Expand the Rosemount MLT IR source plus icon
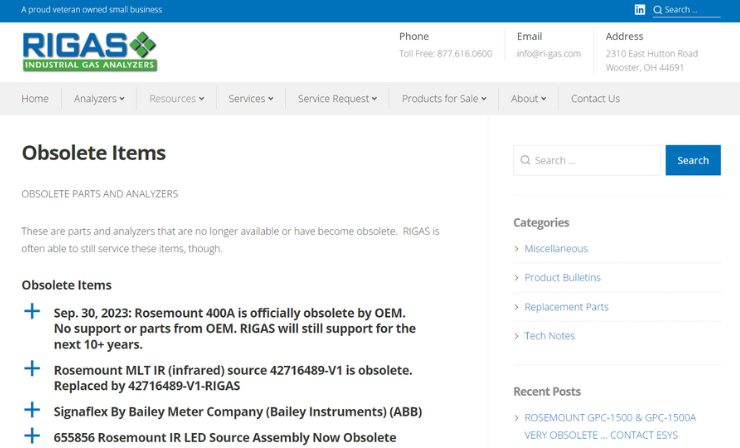This screenshot has width=740, height=448. (x=32, y=369)
